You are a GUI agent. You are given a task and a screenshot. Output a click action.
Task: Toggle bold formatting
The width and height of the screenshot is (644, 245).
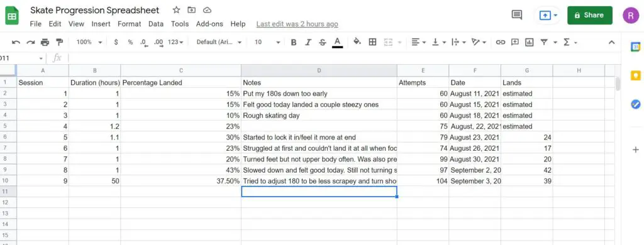pos(293,42)
